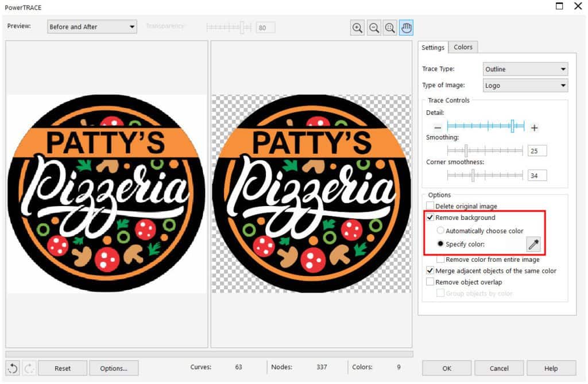The image size is (588, 384).
Task: Click the Undo arrow icon
Action: point(13,368)
